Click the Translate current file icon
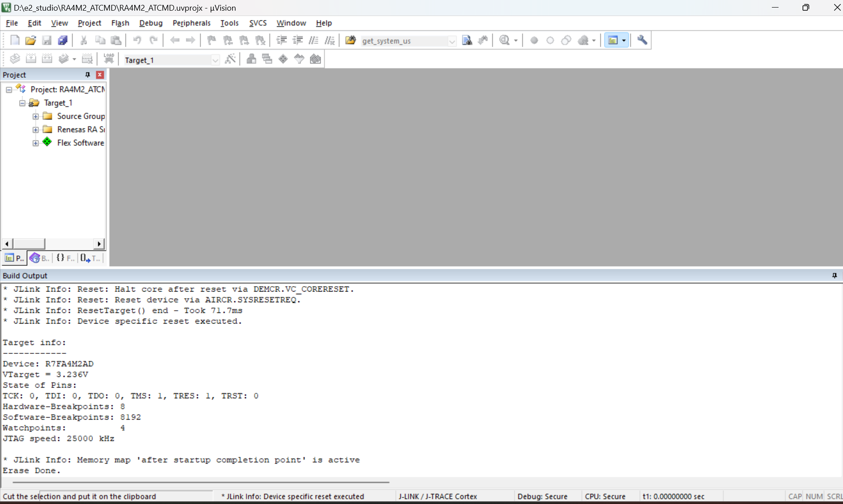The height and width of the screenshot is (504, 843). (15, 59)
